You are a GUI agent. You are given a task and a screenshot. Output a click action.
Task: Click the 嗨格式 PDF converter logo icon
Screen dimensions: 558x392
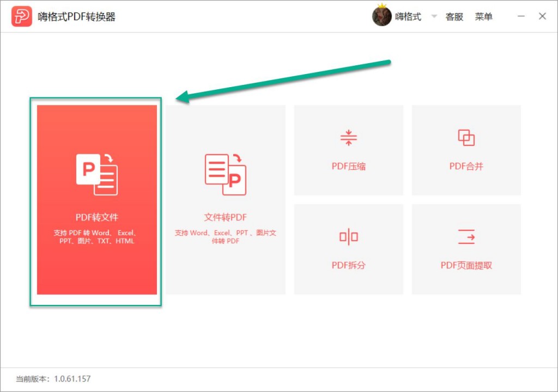pos(21,16)
